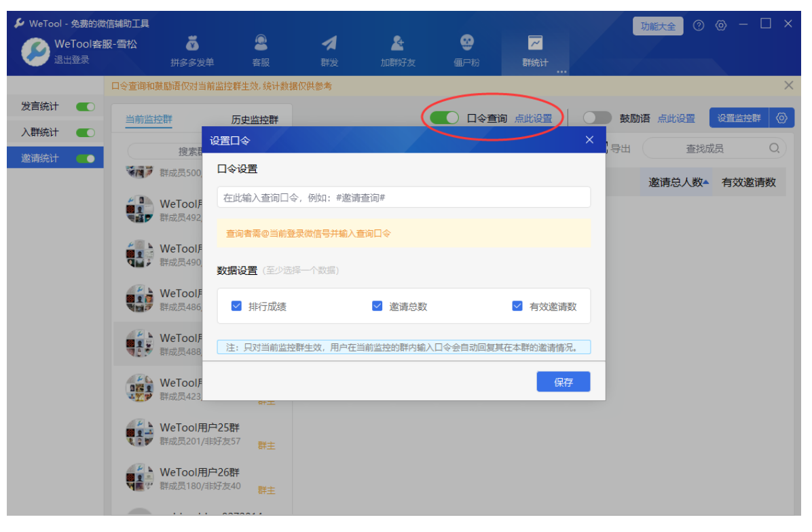Click avatar of WeTool用户26群
This screenshot has width=812, height=532.
click(x=140, y=477)
